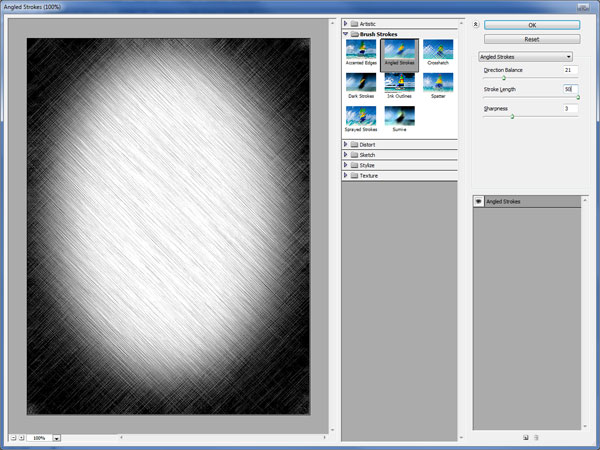Select the Crosshatch filter thumbnail
The height and width of the screenshot is (450, 600).
point(437,51)
